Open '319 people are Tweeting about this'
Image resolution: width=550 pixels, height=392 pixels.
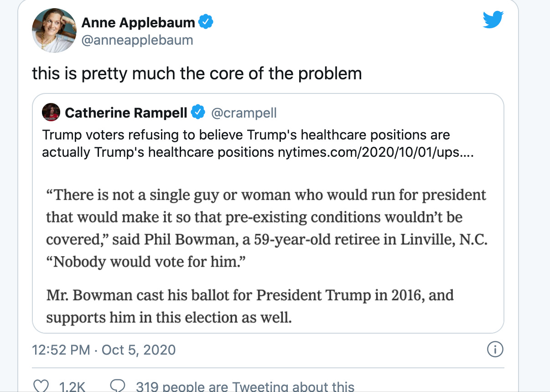point(245,387)
